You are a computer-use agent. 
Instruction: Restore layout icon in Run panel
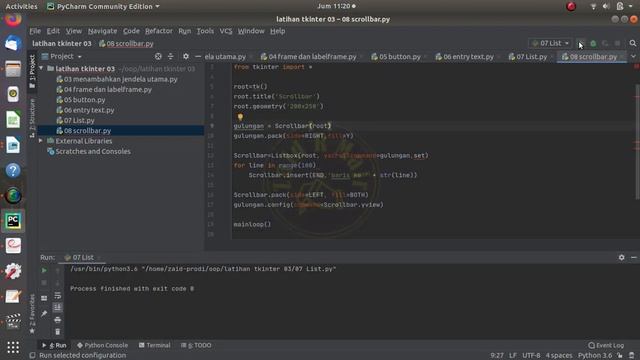(x=44, y=298)
